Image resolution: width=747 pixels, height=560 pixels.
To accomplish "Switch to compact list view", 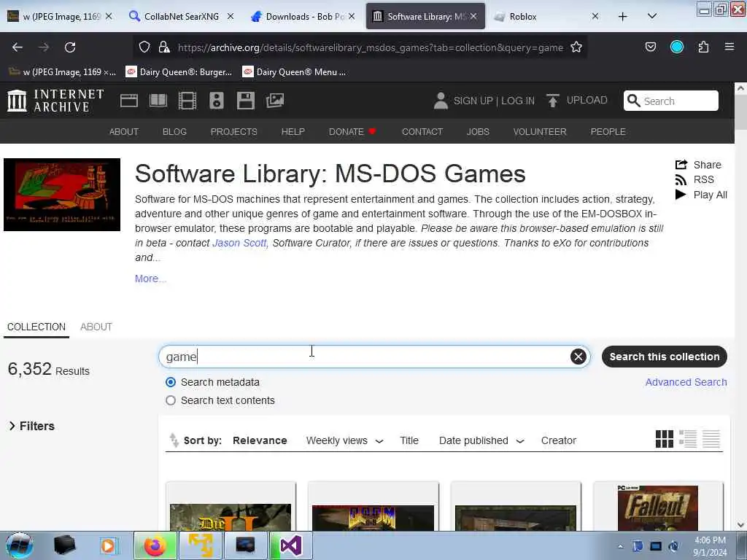I will [x=711, y=439].
